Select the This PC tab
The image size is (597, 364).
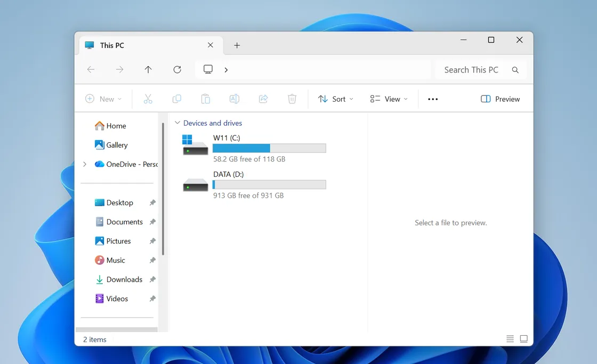pos(112,45)
